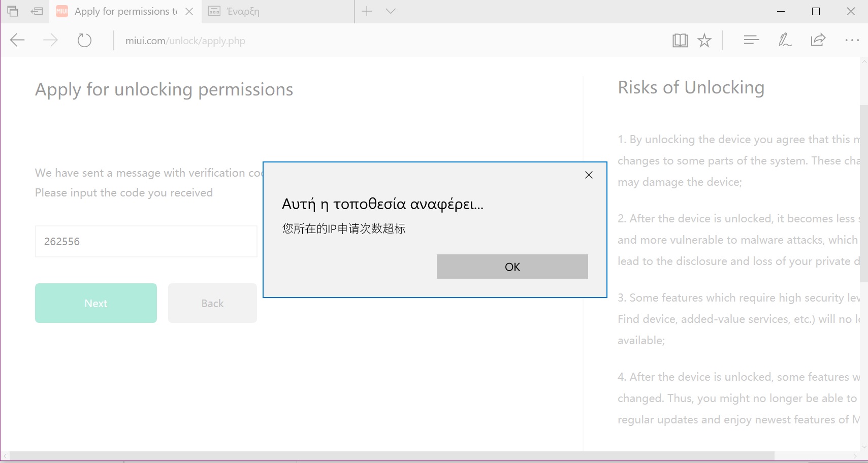This screenshot has height=463, width=868.
Task: Click the Share icon in toolbar
Action: [x=818, y=40]
